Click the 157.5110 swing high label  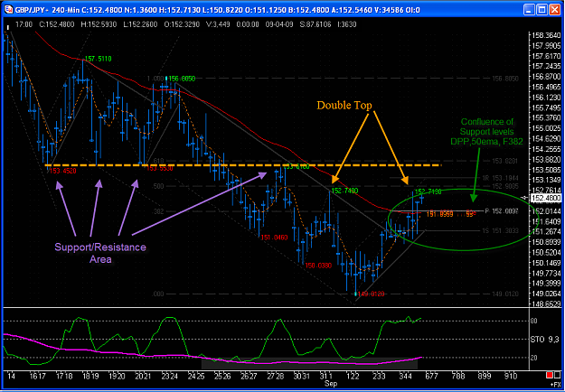tap(99, 59)
